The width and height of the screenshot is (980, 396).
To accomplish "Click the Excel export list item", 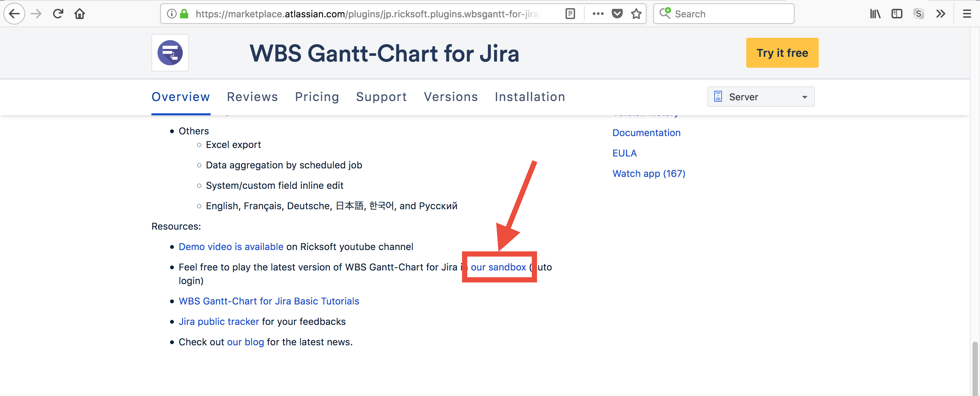I will point(233,145).
